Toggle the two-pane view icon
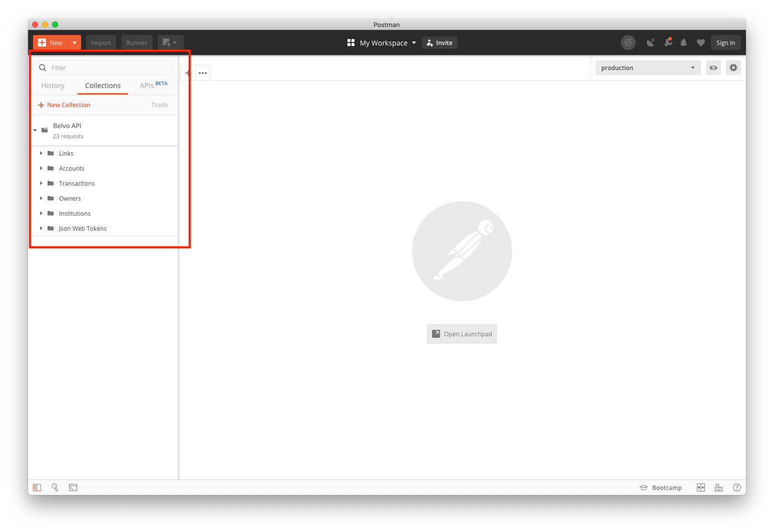 point(701,487)
